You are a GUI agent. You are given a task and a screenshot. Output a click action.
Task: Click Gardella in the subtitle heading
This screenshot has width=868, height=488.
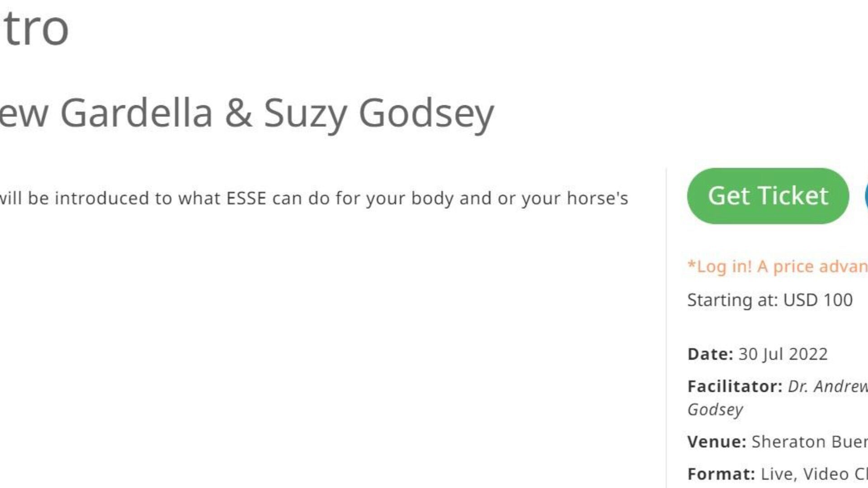pyautogui.click(x=136, y=113)
